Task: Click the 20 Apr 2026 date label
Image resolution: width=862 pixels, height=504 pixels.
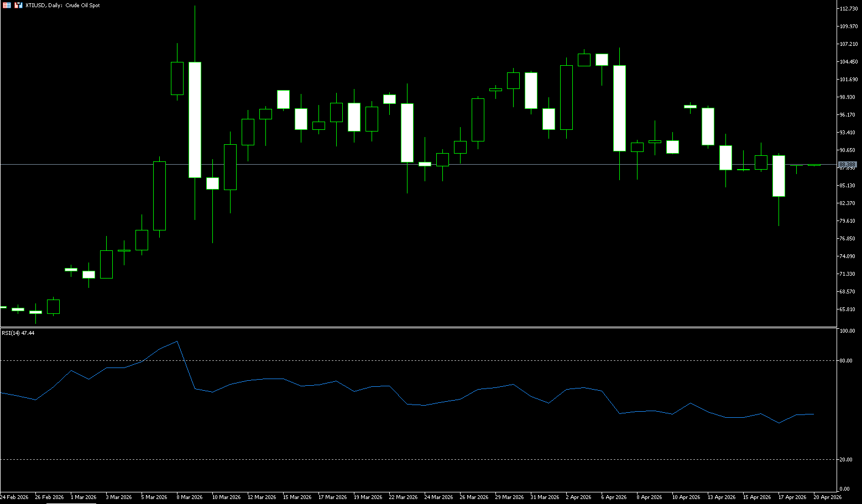Action: coord(827,497)
